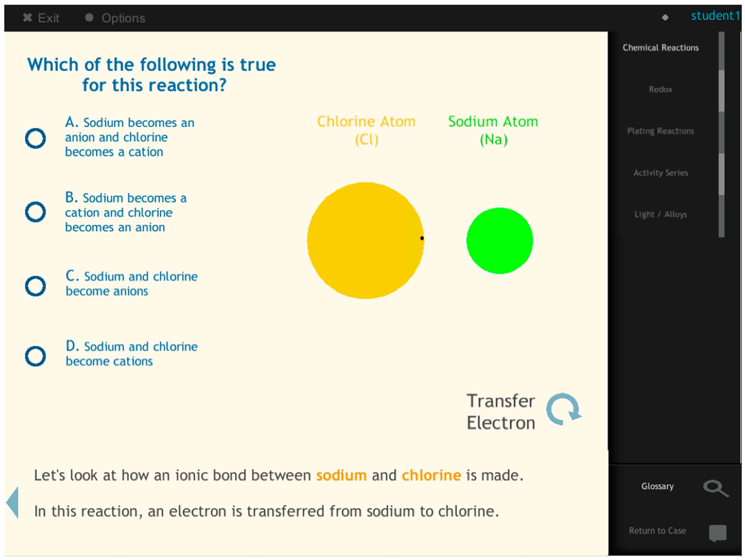Click the Return to Case chat icon
The height and width of the screenshot is (560, 745).
click(x=717, y=533)
